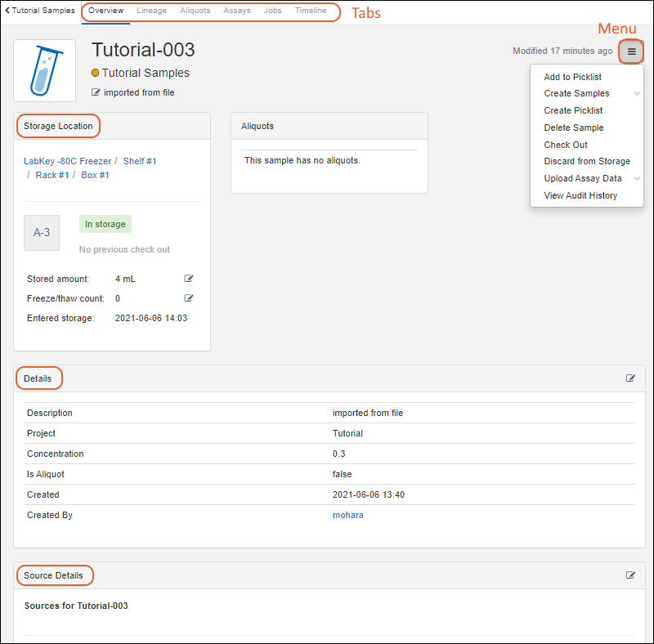Screen dimensions: 654x644
Task: Switch to the Lineage tab
Action: pos(151,11)
